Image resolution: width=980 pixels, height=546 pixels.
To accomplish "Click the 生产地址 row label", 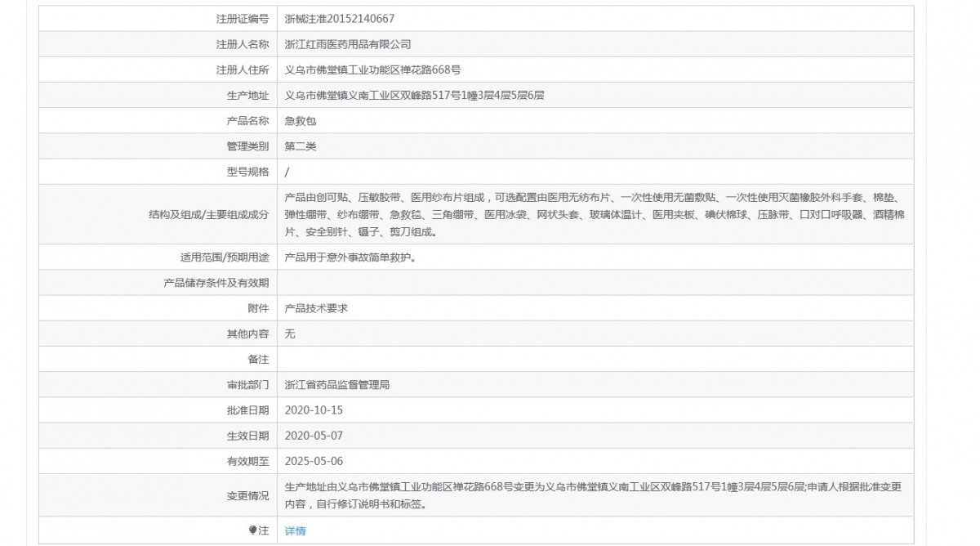I will point(247,95).
